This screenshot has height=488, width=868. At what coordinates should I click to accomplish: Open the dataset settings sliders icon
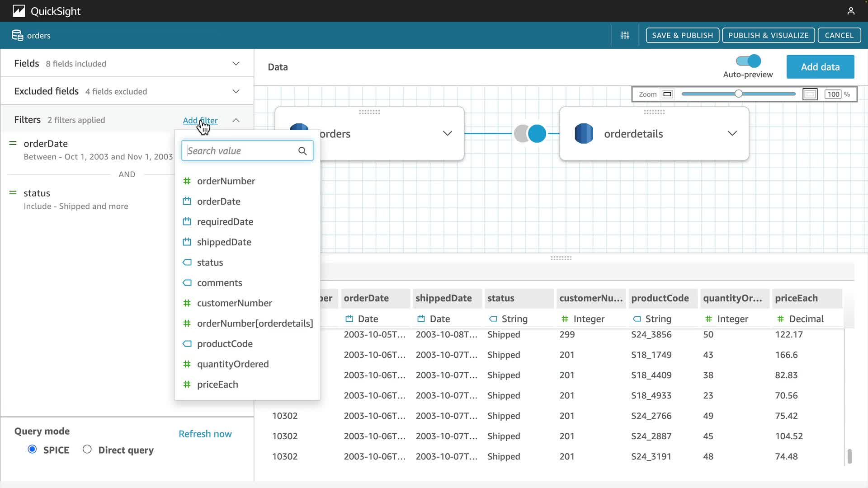(625, 35)
